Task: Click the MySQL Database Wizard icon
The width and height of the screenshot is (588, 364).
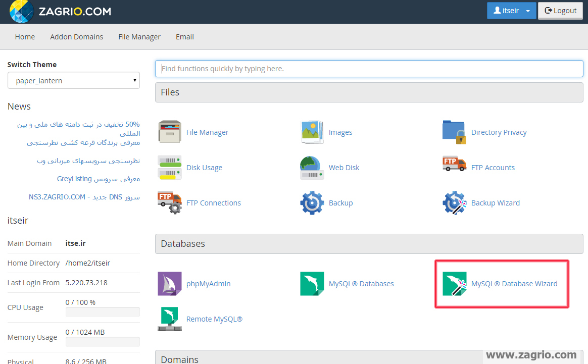Action: [x=455, y=284]
